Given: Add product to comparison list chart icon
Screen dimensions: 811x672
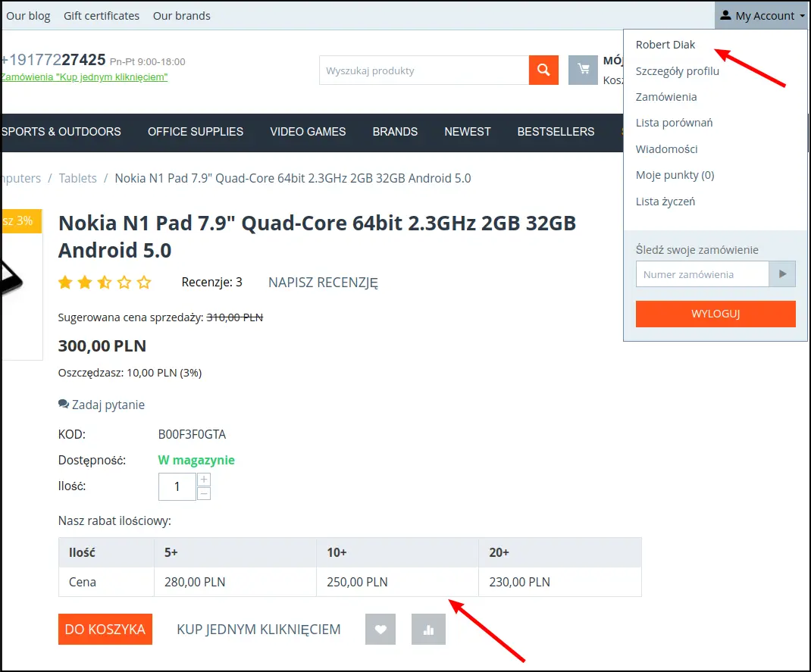Looking at the screenshot, I should 428,629.
